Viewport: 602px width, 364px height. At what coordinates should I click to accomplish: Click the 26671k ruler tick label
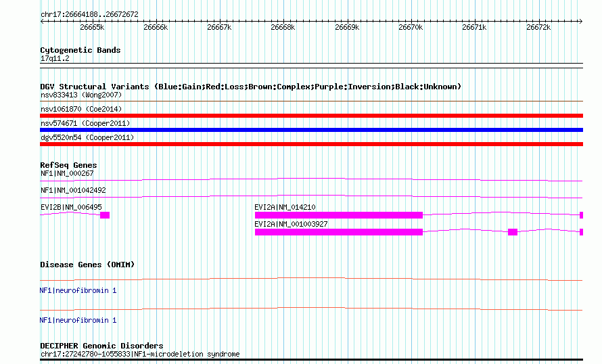coord(475,27)
